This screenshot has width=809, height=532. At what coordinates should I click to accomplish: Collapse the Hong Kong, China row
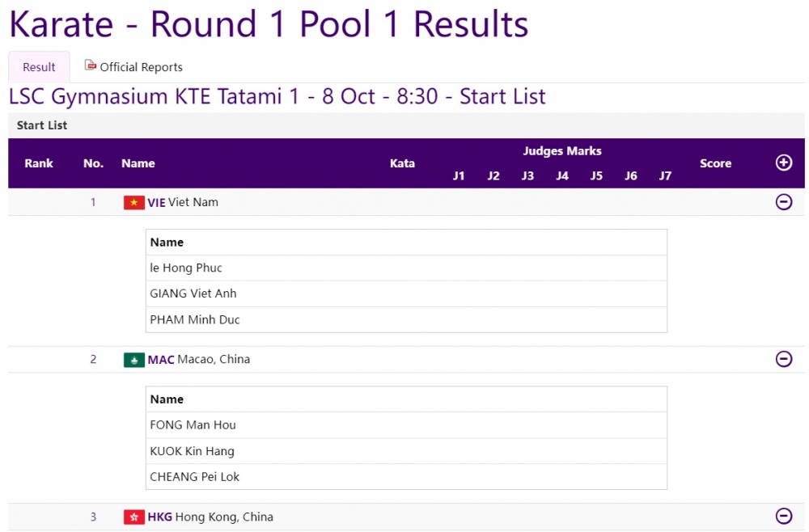783,516
